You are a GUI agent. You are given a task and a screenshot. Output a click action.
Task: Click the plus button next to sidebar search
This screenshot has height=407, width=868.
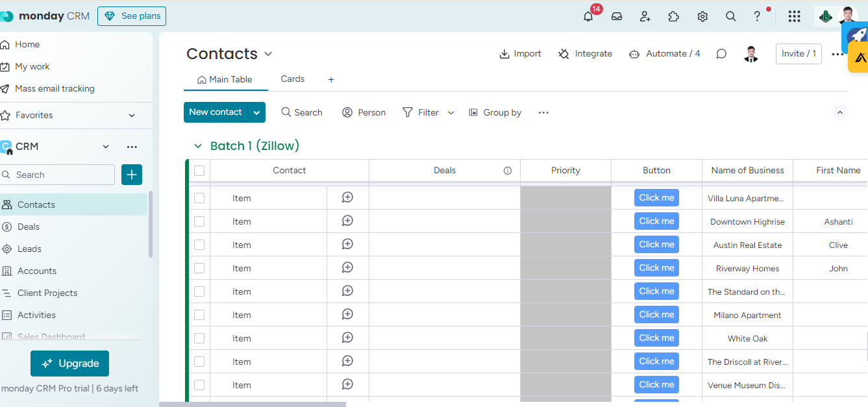[132, 175]
